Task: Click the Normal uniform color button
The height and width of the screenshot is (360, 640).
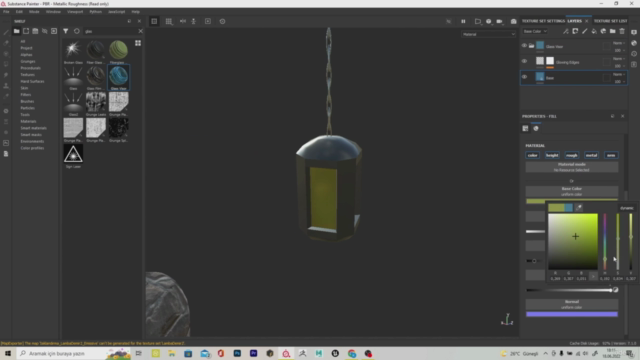Action: [571, 304]
